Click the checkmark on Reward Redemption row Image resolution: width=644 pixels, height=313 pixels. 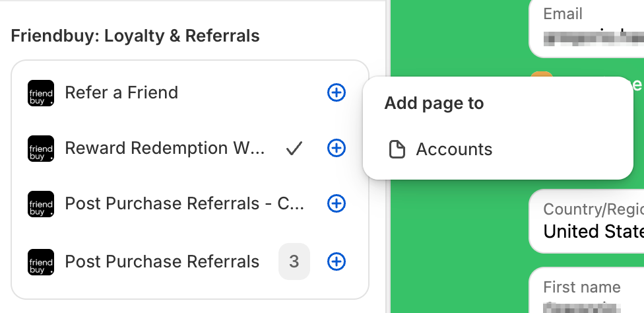(x=294, y=149)
